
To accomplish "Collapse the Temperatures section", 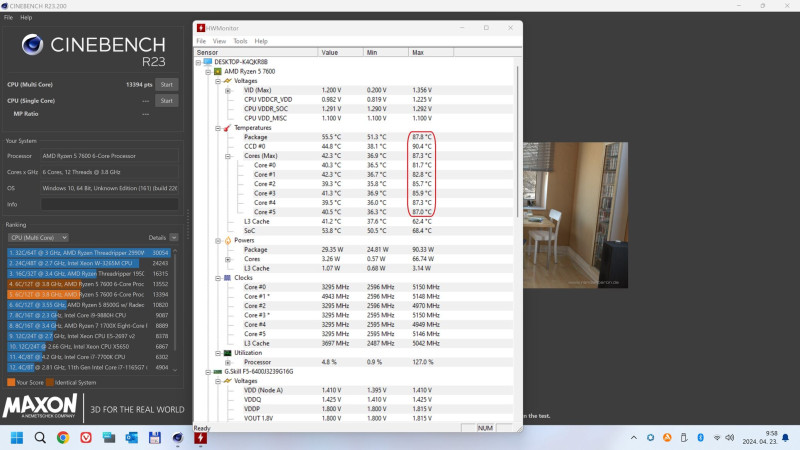I will click(x=218, y=128).
